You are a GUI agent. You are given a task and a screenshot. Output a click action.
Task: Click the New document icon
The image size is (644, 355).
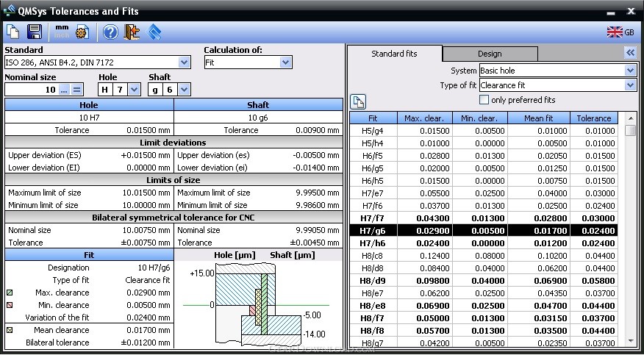13,32
